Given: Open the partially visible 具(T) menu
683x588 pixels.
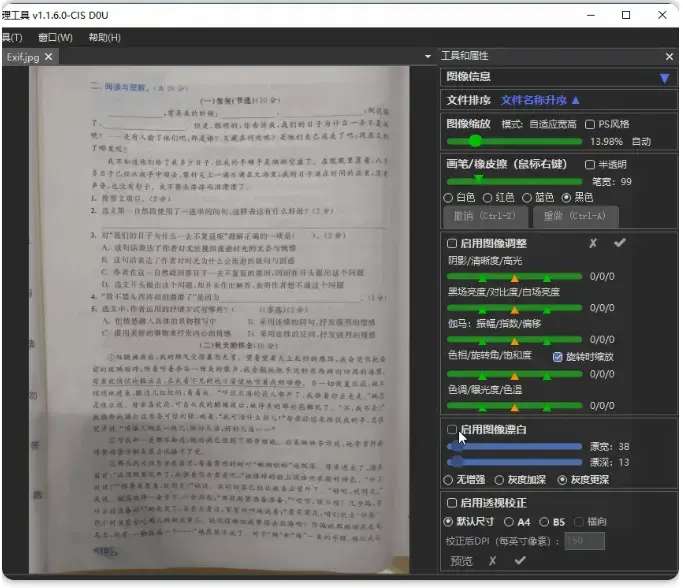Looking at the screenshot, I should pyautogui.click(x=12, y=37).
